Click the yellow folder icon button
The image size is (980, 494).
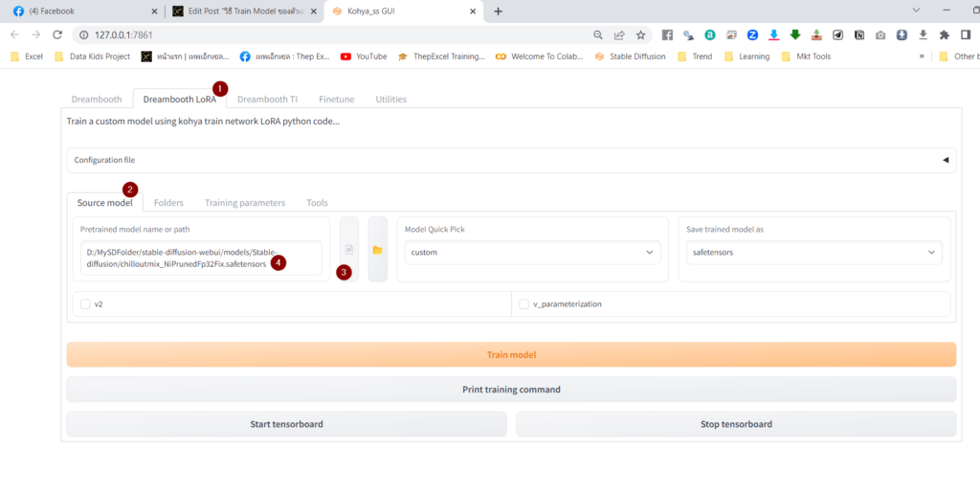[378, 250]
